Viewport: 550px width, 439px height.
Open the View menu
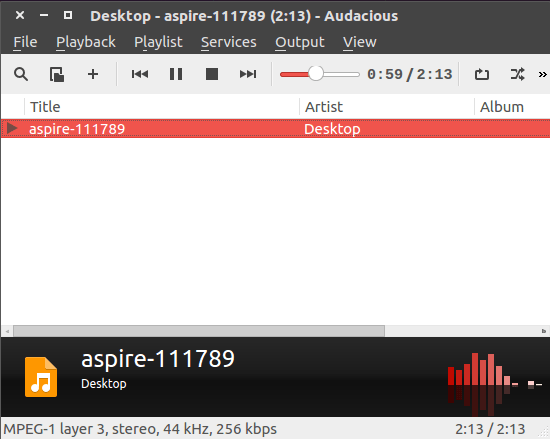[x=360, y=42]
